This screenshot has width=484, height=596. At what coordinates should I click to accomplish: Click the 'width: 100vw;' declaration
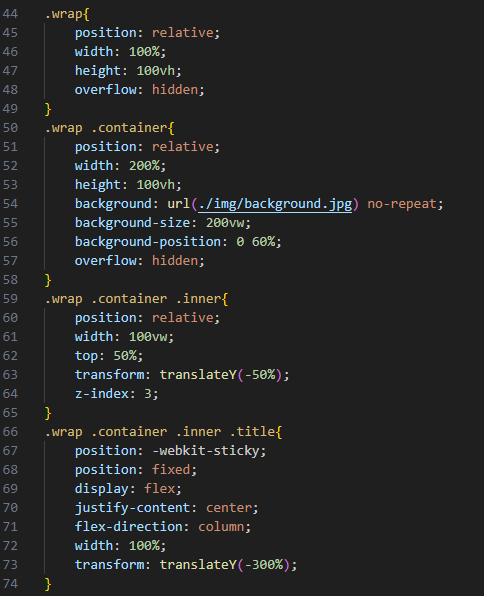point(124,337)
